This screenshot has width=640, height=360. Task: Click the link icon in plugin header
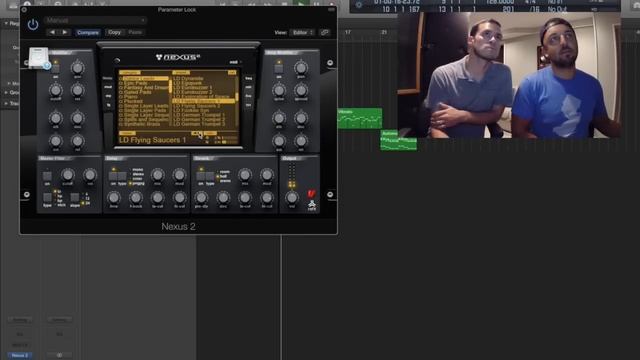pos(325,32)
